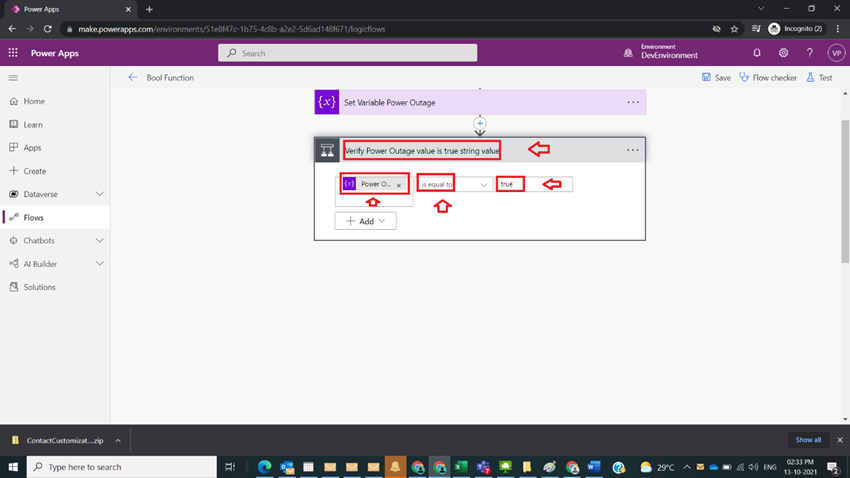Viewport: 850px width, 478px height.
Task: Open Microsoft Edge from taskbar
Action: tap(265, 467)
